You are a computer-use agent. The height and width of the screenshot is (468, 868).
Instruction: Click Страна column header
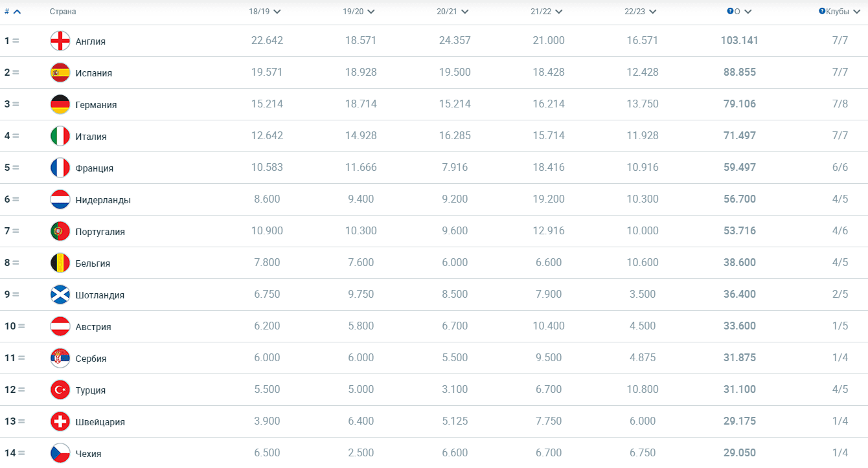63,12
